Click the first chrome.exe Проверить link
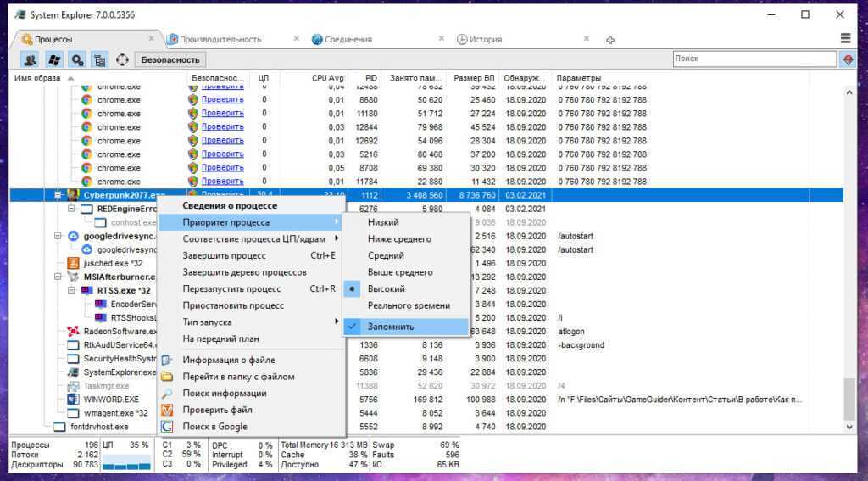Image resolution: width=868 pixels, height=481 pixels. (x=222, y=99)
